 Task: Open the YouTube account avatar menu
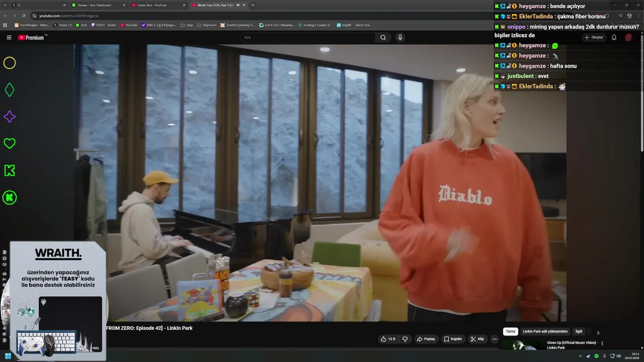(x=628, y=37)
